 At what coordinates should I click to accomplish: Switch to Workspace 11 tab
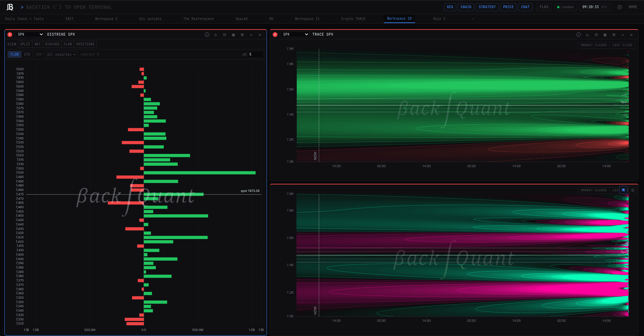point(307,19)
